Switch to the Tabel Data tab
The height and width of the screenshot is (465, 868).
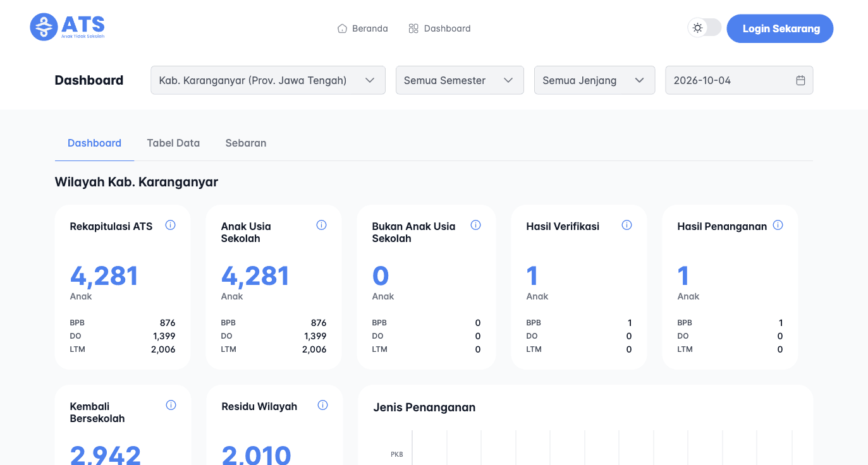click(x=173, y=143)
